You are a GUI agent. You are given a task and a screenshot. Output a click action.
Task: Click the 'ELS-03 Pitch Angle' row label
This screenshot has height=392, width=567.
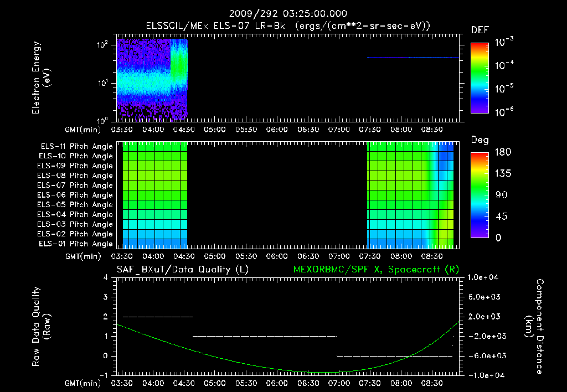75,225
